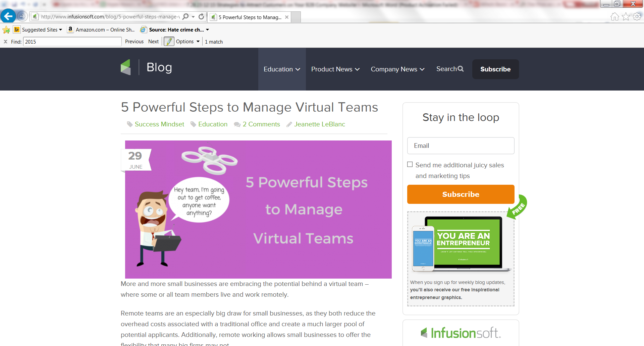Open the Find bar Options dropdown
Viewport: 644px width, 346px height.
187,42
